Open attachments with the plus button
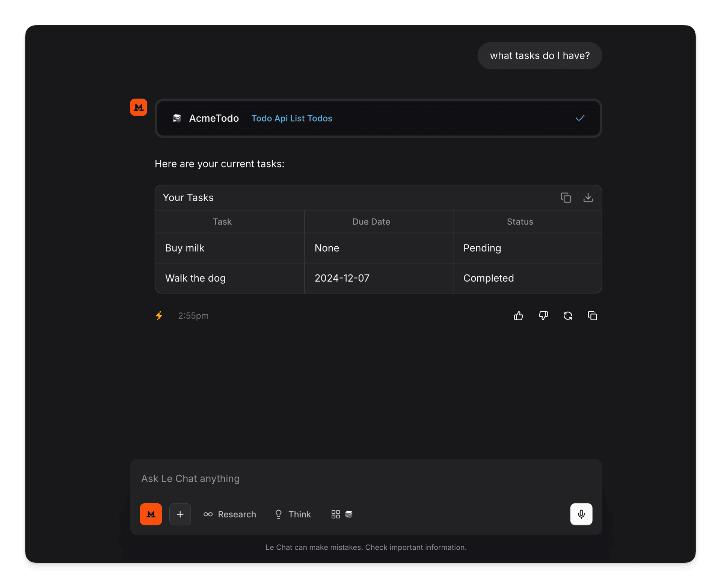The width and height of the screenshot is (721, 588). click(180, 514)
